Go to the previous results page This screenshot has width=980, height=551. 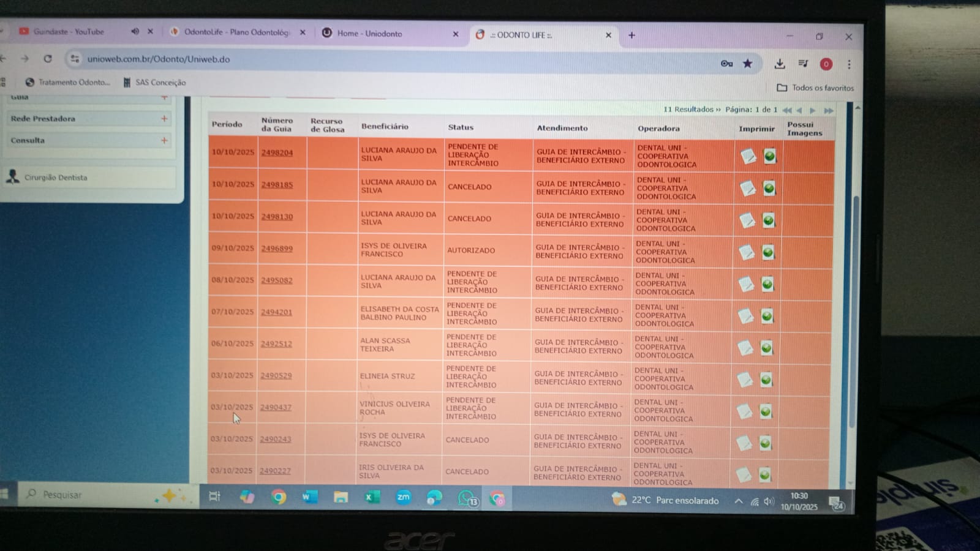[x=799, y=110]
